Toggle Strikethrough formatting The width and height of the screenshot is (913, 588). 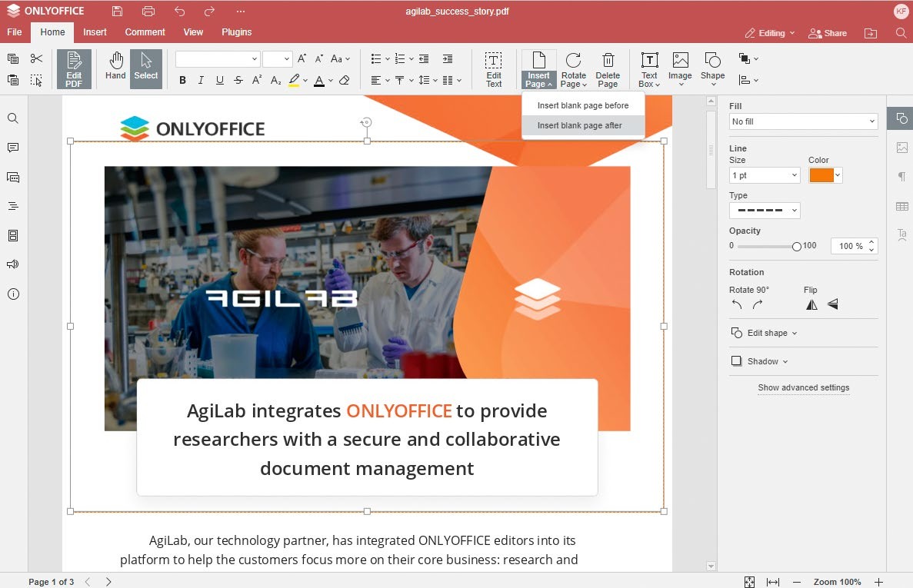[x=238, y=80]
